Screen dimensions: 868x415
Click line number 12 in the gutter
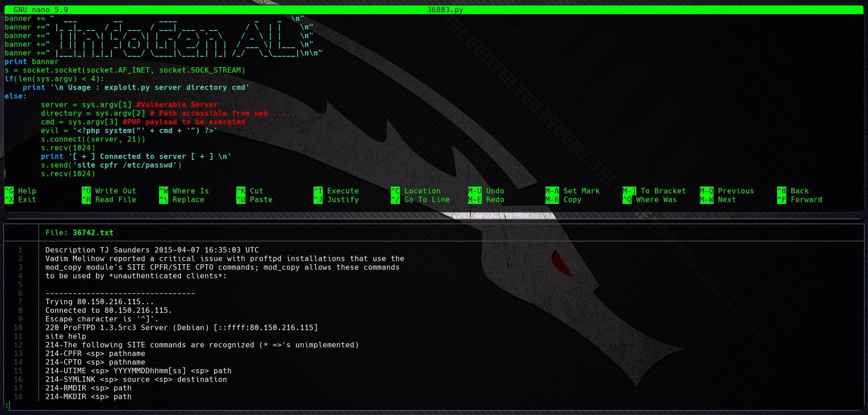pos(18,345)
